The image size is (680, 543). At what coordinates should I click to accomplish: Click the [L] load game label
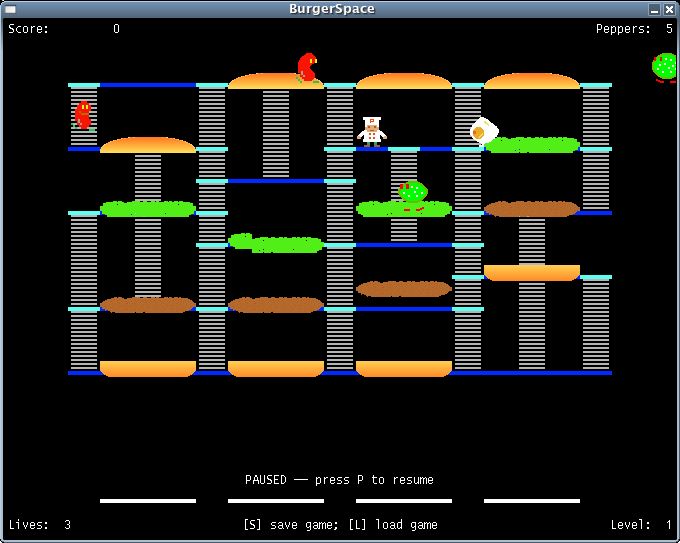[x=393, y=525]
